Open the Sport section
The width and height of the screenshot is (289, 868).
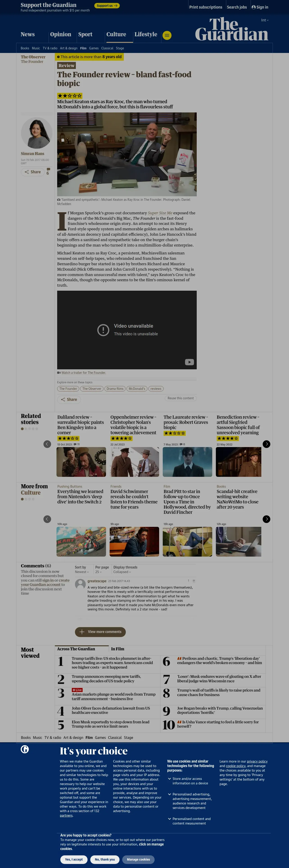tap(85, 34)
